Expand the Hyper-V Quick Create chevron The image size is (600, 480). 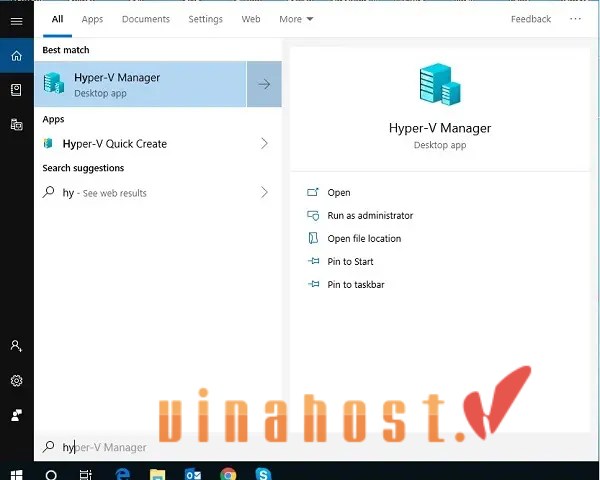click(264, 144)
